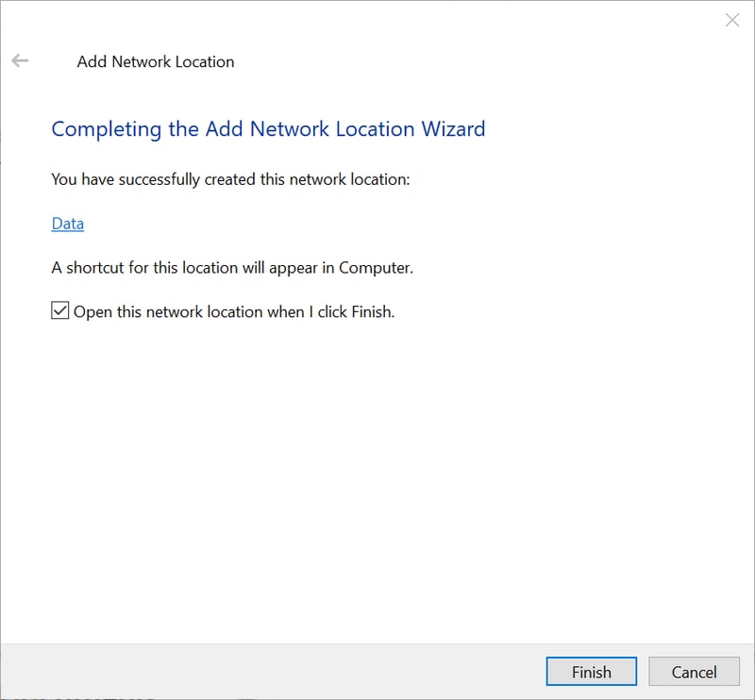Image resolution: width=755 pixels, height=700 pixels.
Task: Click the word 'Completing' in the heading
Action: [x=107, y=129]
